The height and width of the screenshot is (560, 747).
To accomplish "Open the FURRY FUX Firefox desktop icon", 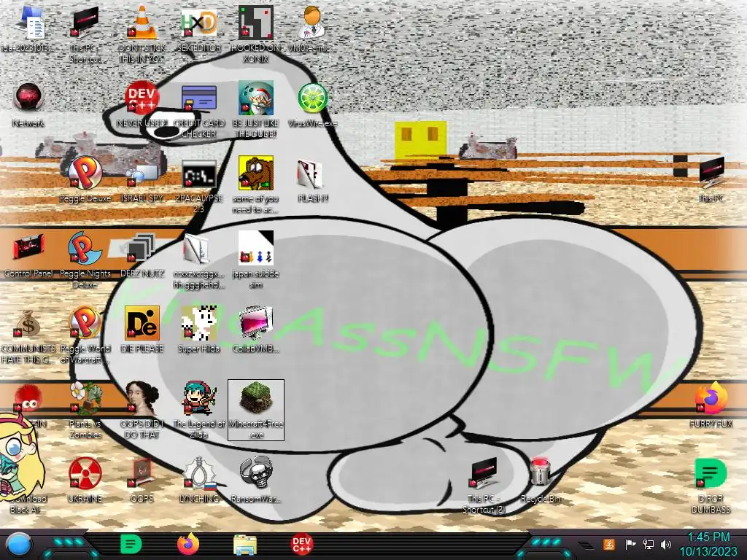I will (711, 404).
